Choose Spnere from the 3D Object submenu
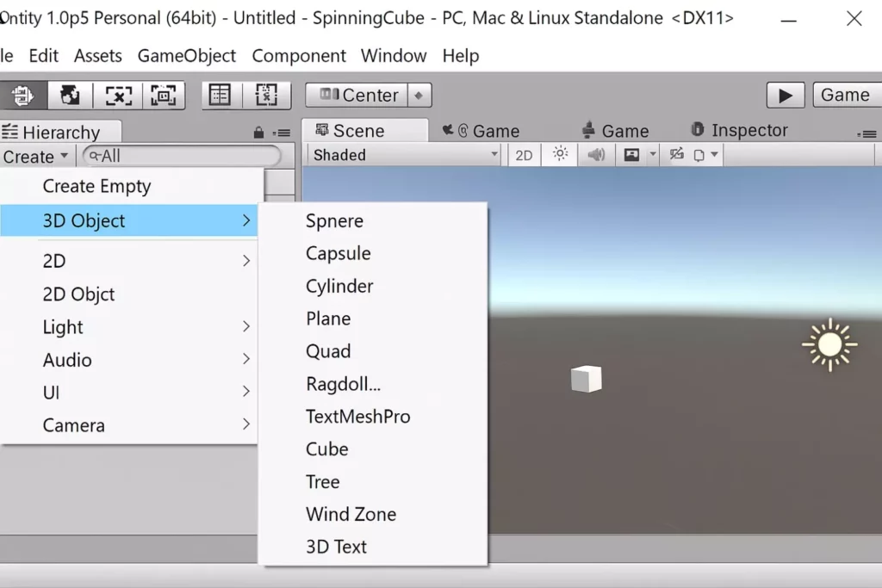The width and height of the screenshot is (882, 588). pyautogui.click(x=373, y=221)
